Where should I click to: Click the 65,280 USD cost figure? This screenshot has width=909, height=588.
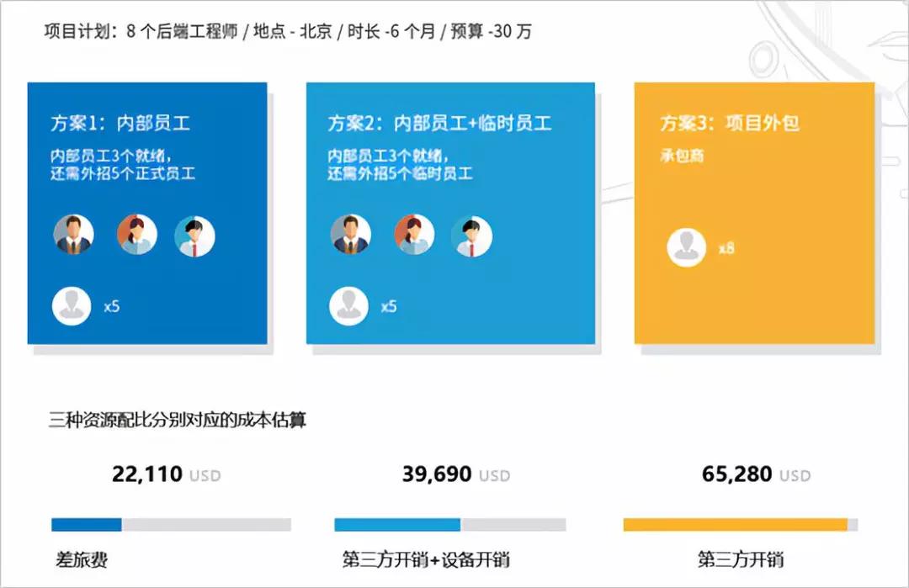tap(756, 474)
